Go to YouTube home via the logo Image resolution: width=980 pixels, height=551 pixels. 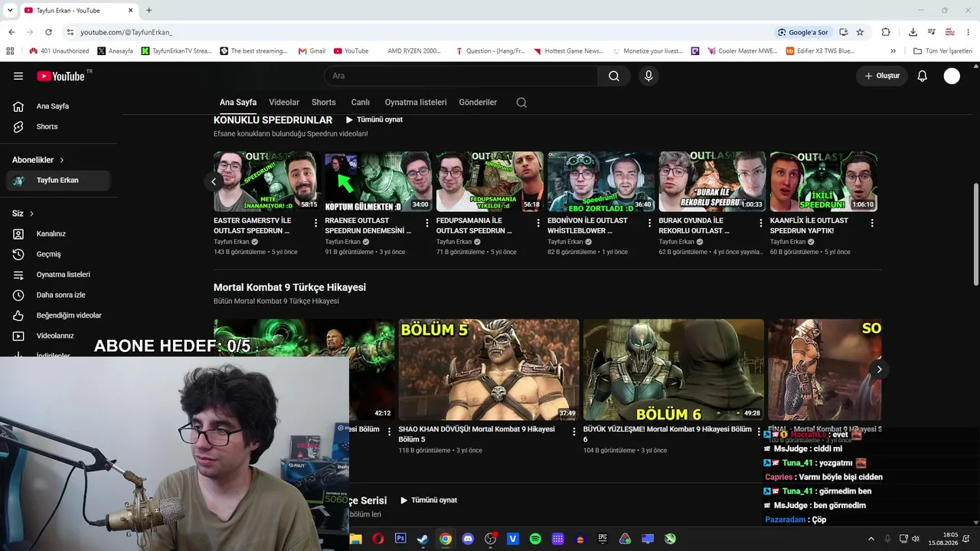[60, 76]
